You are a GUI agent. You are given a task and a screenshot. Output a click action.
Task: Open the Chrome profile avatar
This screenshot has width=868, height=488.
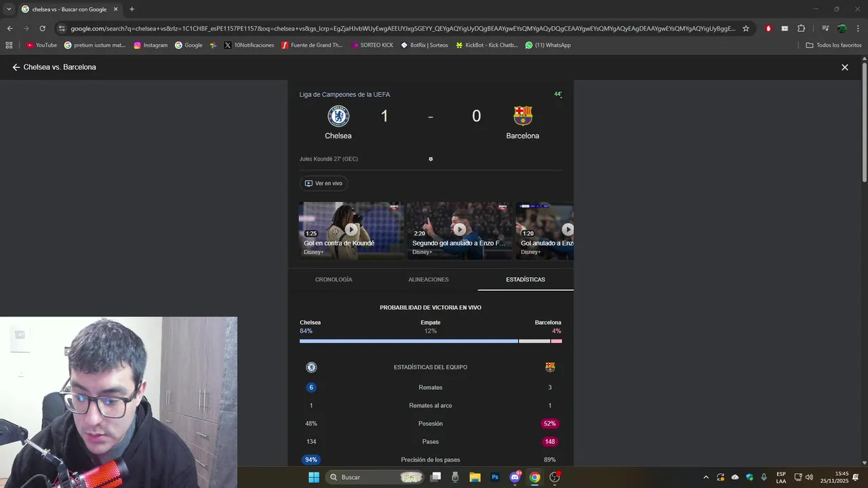(842, 28)
